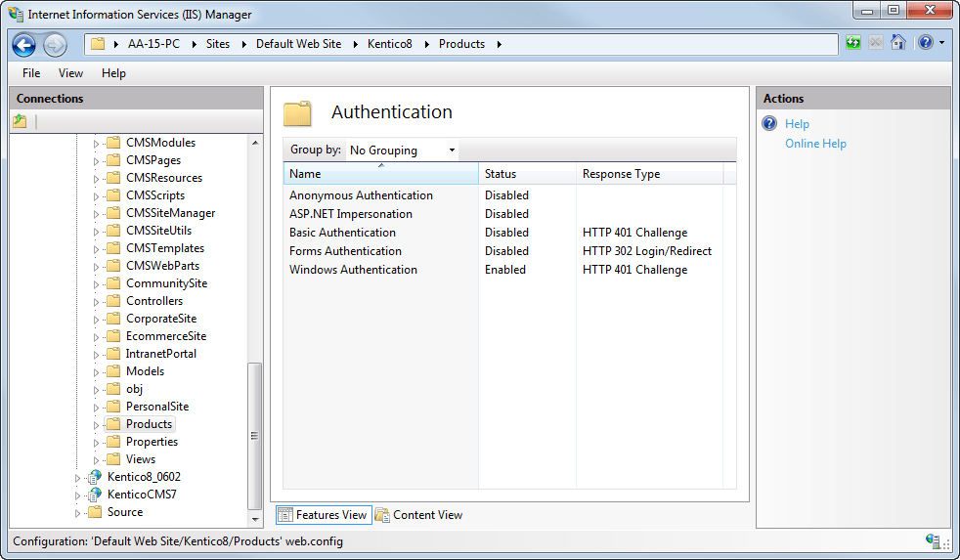
Task: Sort by the Response Type column header
Action: pos(649,174)
